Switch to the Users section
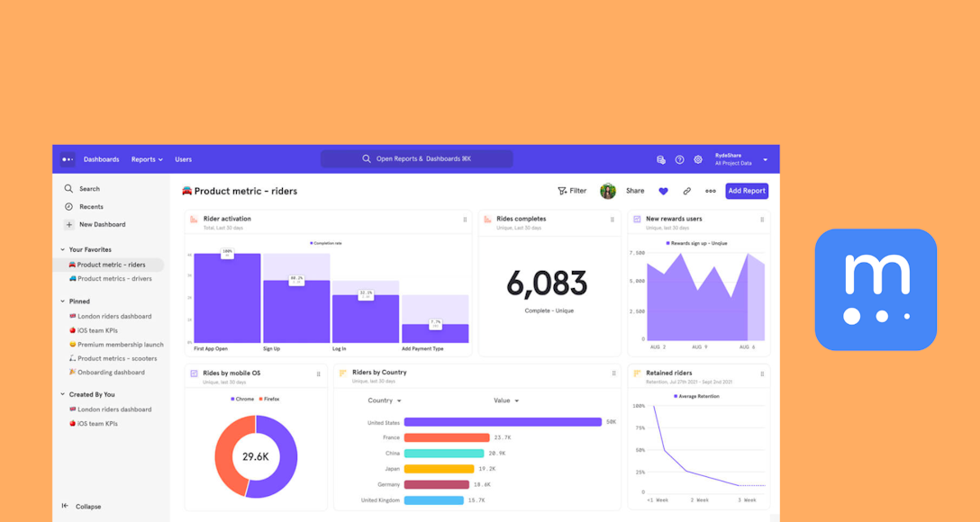Viewport: 980px width, 522px height. tap(183, 159)
